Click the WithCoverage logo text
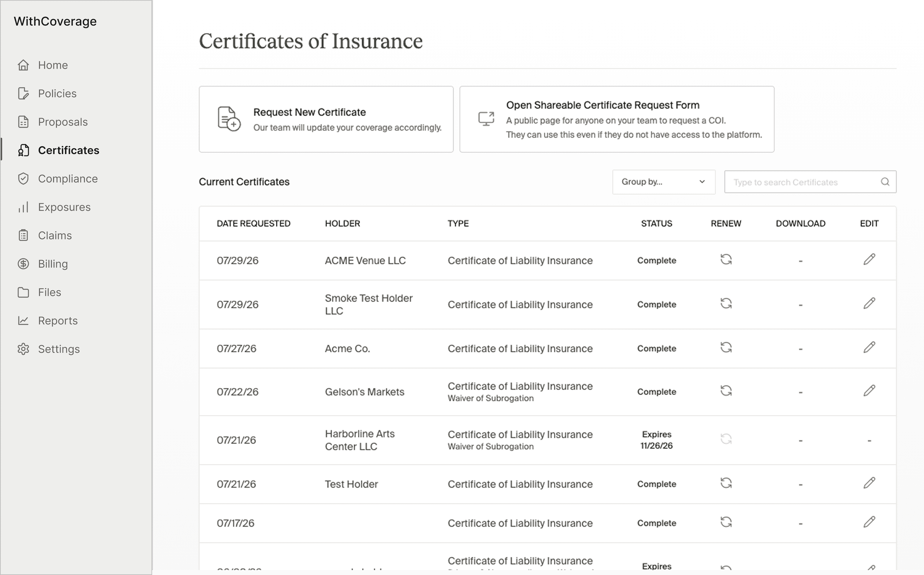This screenshot has height=575, width=924. (x=55, y=21)
